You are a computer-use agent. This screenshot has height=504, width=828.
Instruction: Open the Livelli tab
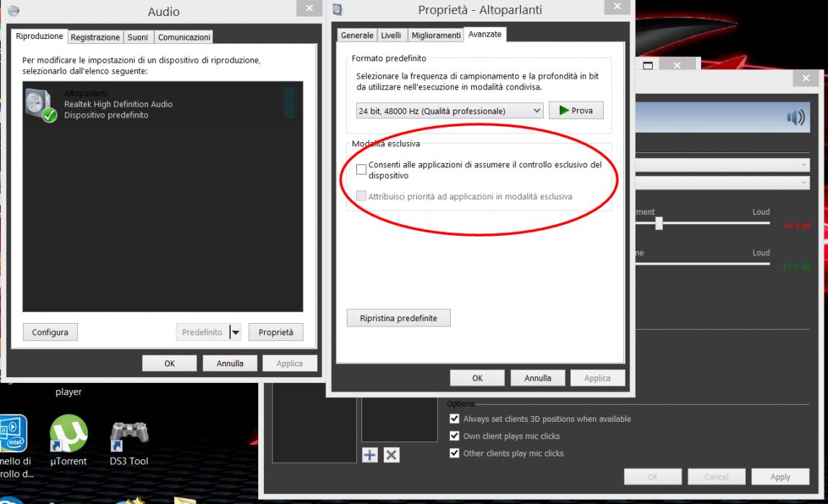(x=391, y=36)
